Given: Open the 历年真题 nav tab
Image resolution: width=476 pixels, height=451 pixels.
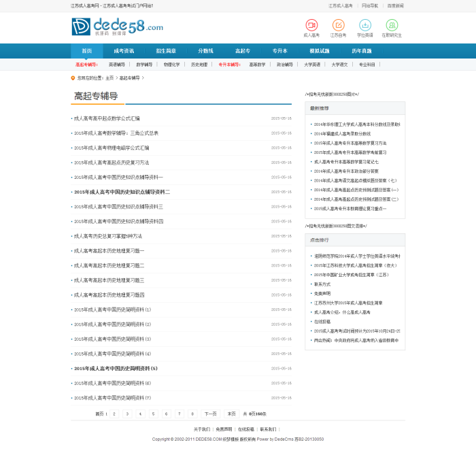Looking at the screenshot, I should [362, 51].
